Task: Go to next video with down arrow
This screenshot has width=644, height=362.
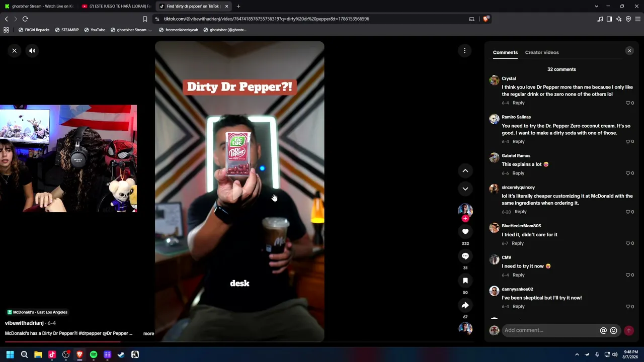Action: click(465, 189)
